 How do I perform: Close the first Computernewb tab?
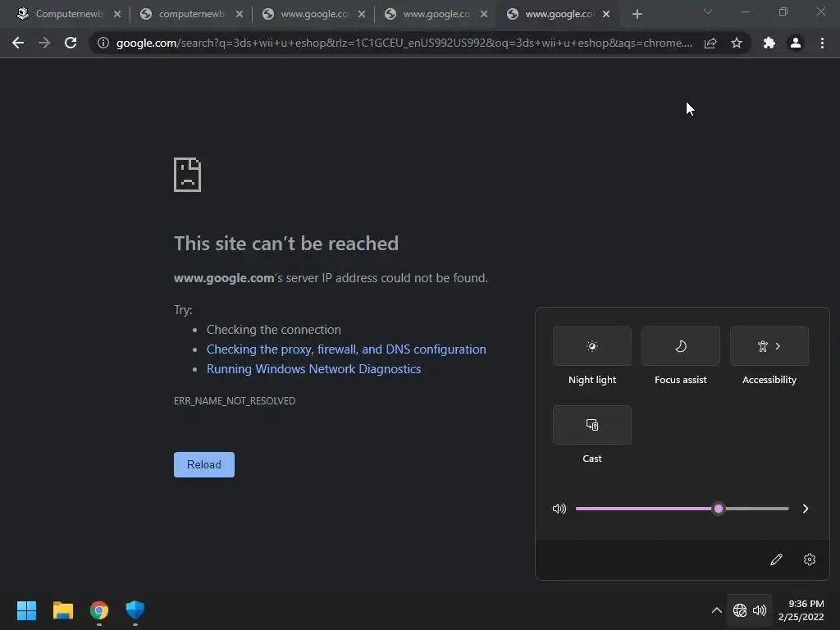(x=117, y=14)
